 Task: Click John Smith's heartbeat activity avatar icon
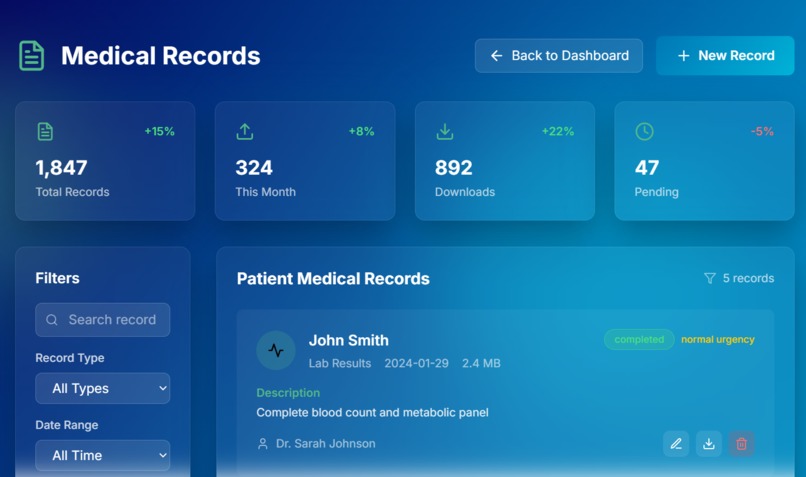(x=276, y=351)
